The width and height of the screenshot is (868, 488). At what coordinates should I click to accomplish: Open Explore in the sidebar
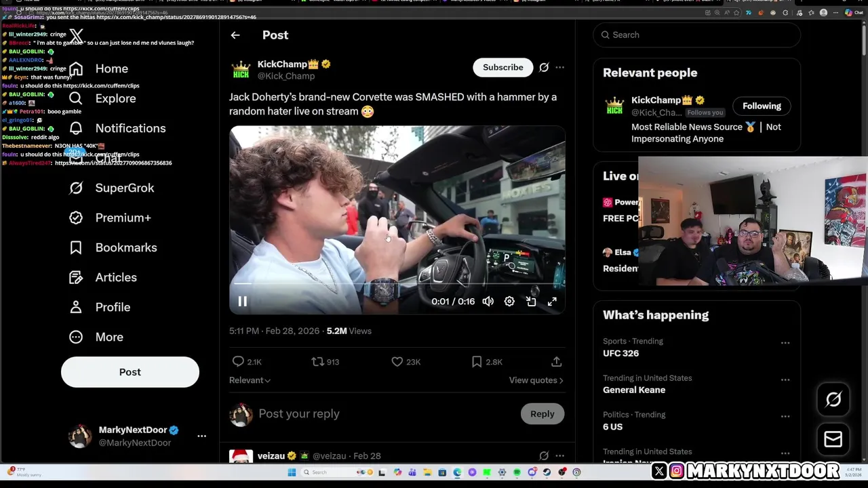pos(102,98)
